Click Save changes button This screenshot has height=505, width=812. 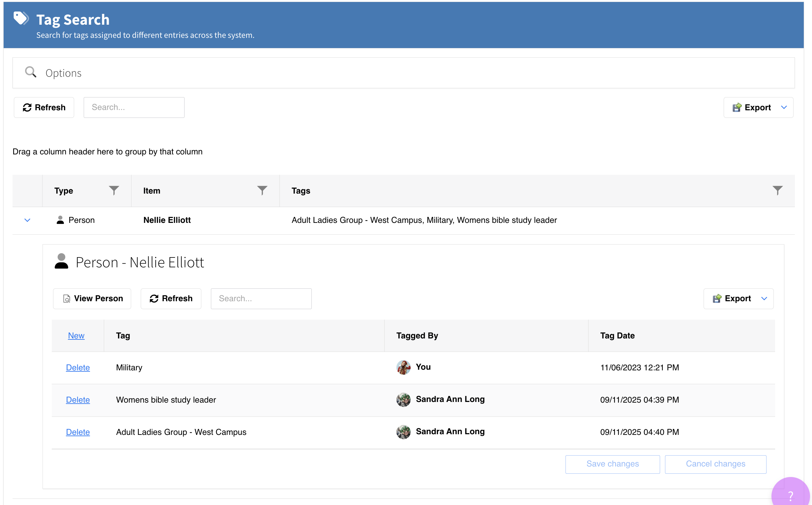612,464
